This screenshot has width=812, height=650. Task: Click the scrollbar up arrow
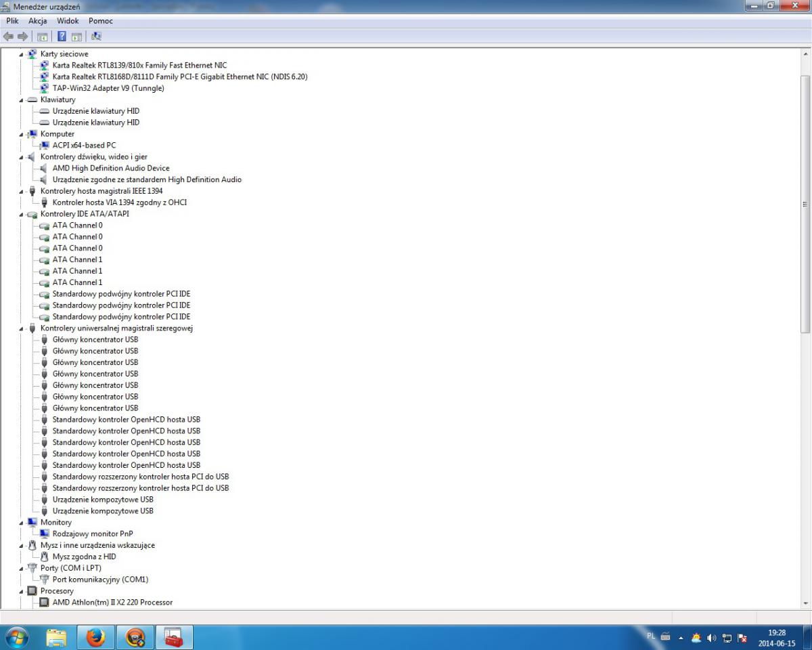805,53
